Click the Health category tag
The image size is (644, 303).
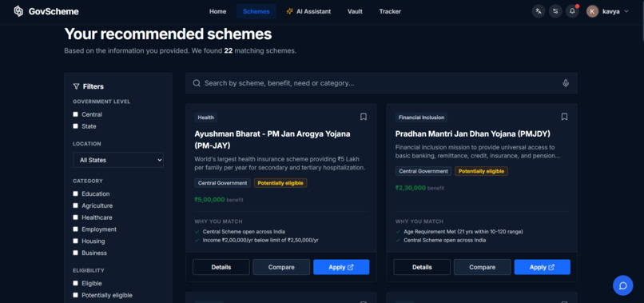pos(206,118)
